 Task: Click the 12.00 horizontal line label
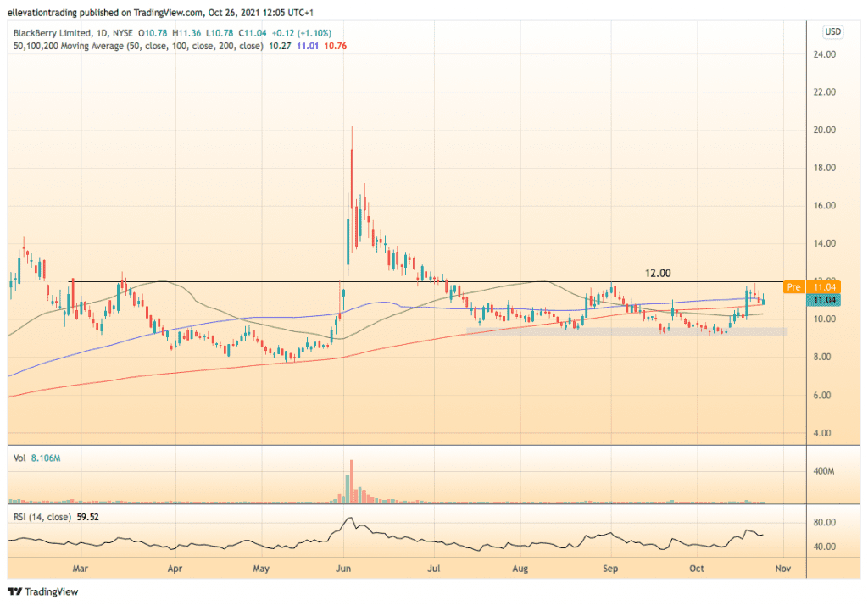pyautogui.click(x=658, y=274)
